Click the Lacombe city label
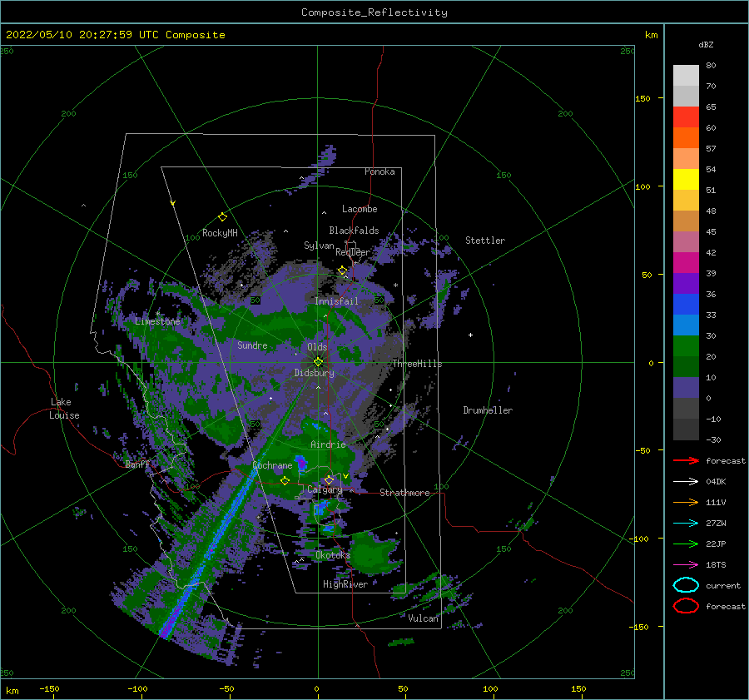Image resolution: width=749 pixels, height=700 pixels. pyautogui.click(x=360, y=209)
